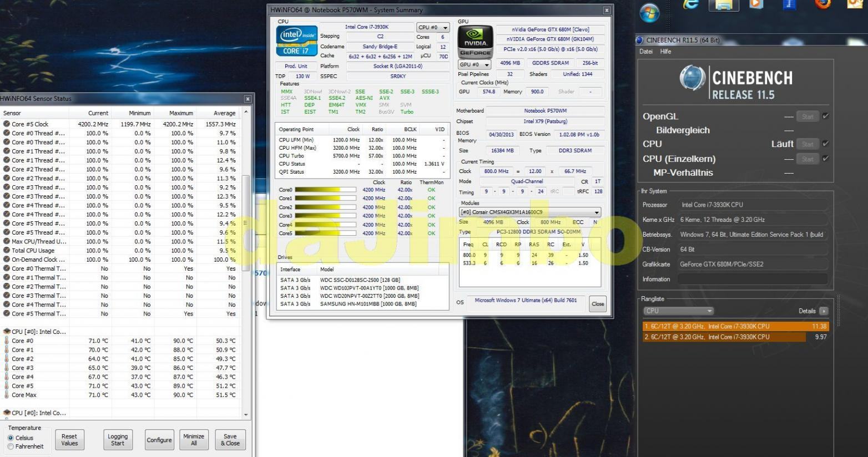868x457 pixels.
Task: Toggle the CPU test checkbox in Cinebench
Action: [826, 144]
